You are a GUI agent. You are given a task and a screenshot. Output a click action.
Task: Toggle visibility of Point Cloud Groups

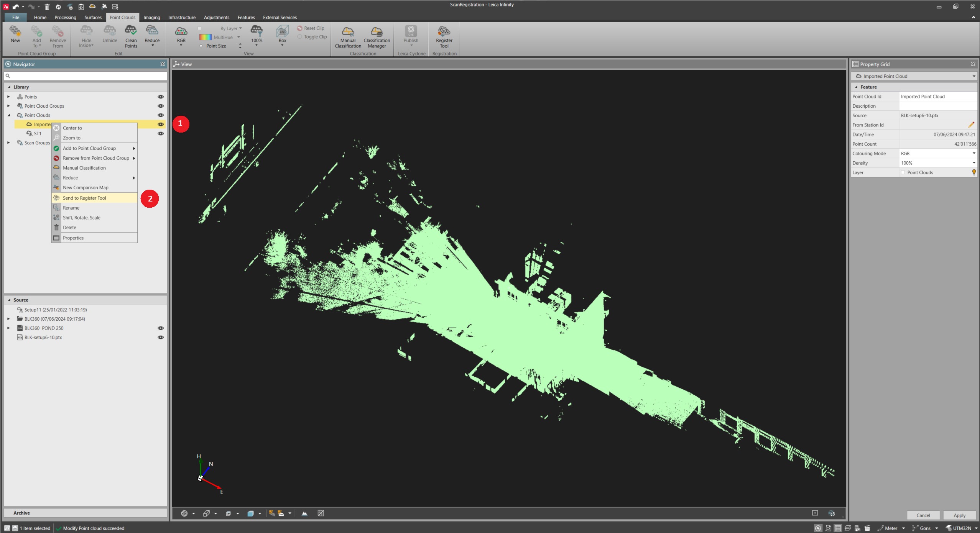(x=161, y=106)
